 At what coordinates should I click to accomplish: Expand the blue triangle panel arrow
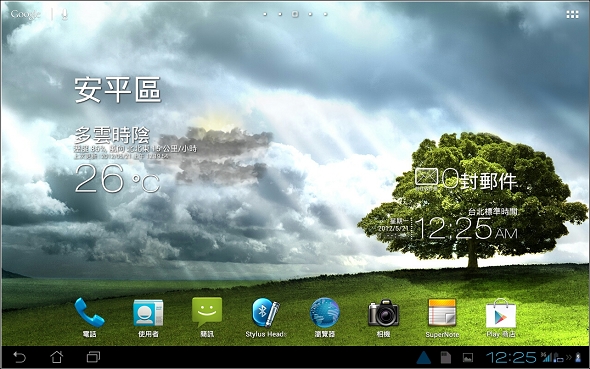click(x=424, y=357)
